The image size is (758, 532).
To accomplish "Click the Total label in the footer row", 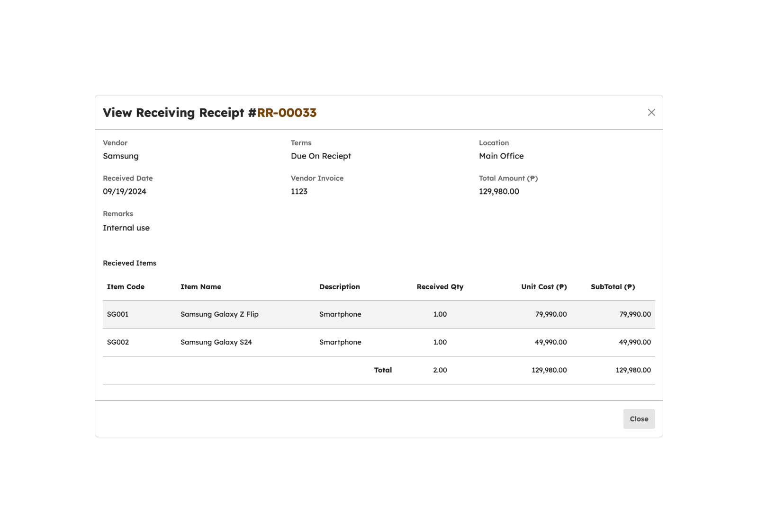I will click(x=383, y=370).
